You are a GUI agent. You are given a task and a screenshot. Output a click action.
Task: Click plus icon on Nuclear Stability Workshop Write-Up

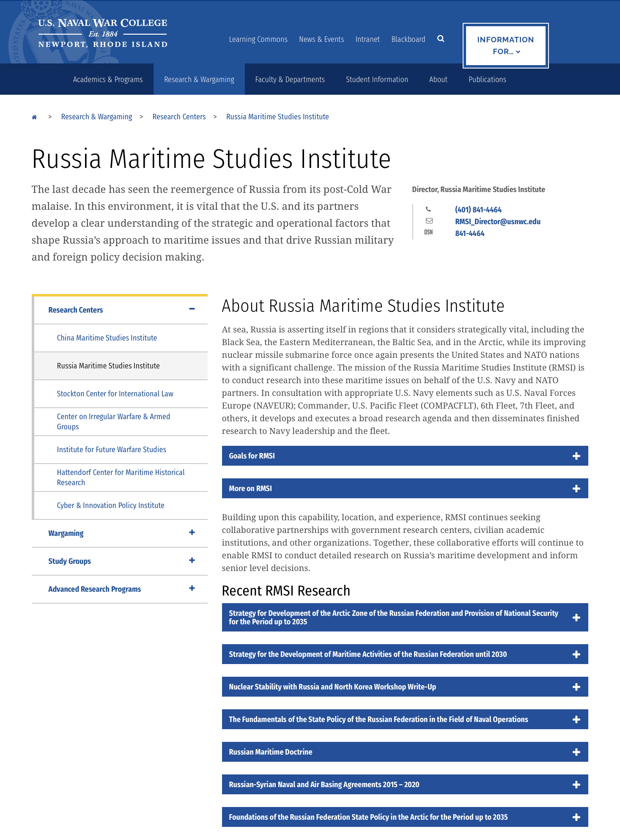[576, 687]
